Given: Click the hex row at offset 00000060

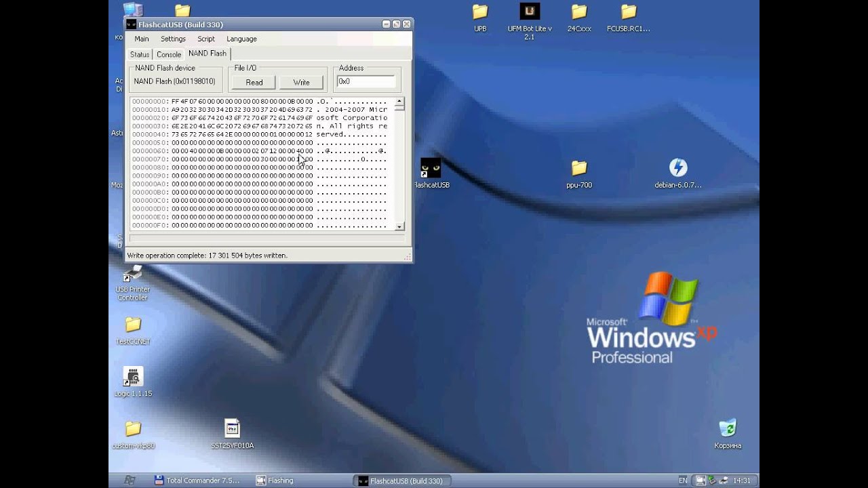Looking at the screenshot, I should (x=260, y=151).
